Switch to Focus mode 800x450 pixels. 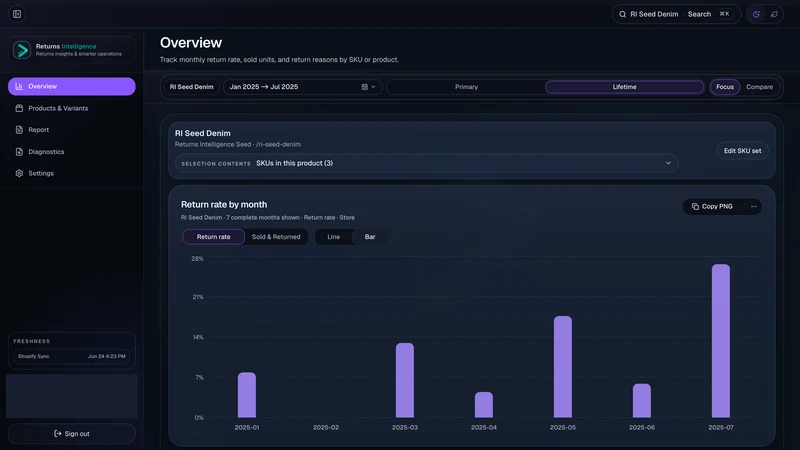click(724, 87)
